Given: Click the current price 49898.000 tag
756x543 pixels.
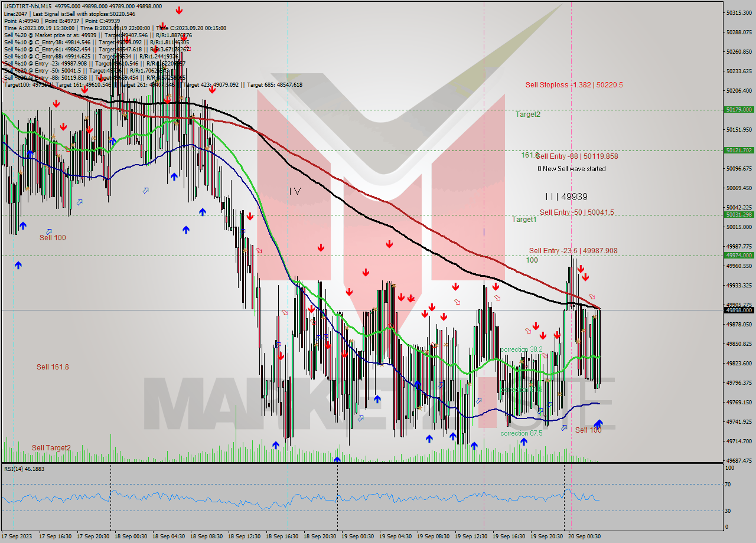Looking at the screenshot, I should (x=739, y=310).
